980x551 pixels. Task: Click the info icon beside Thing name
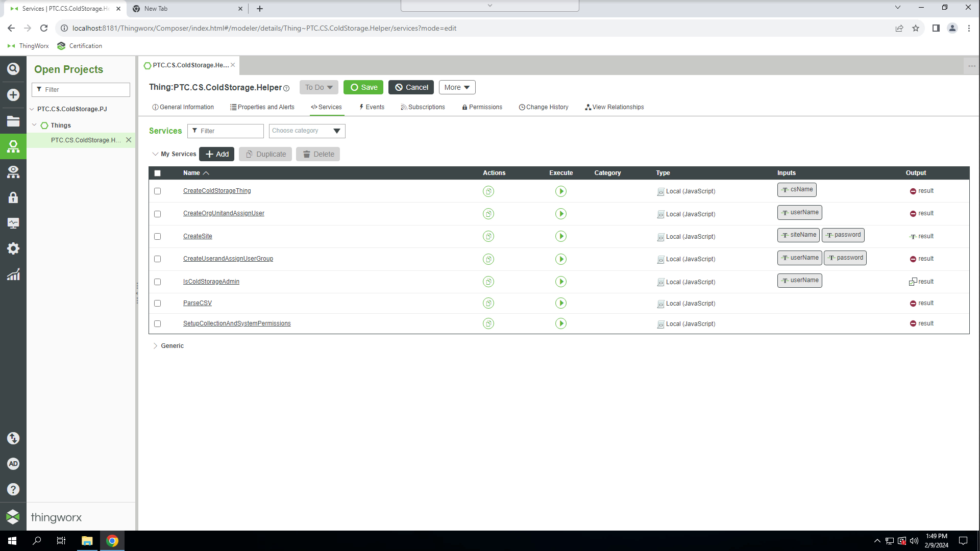tap(286, 88)
